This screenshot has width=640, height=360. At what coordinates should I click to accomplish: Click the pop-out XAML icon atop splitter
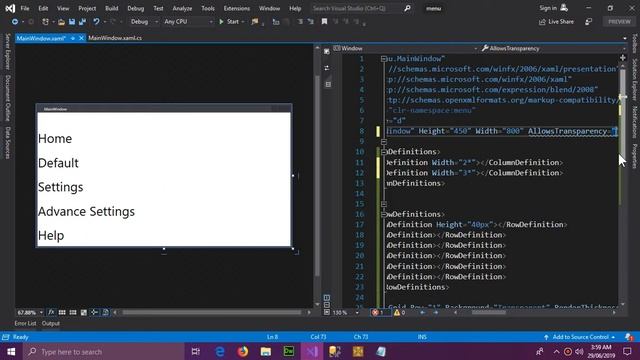327,51
